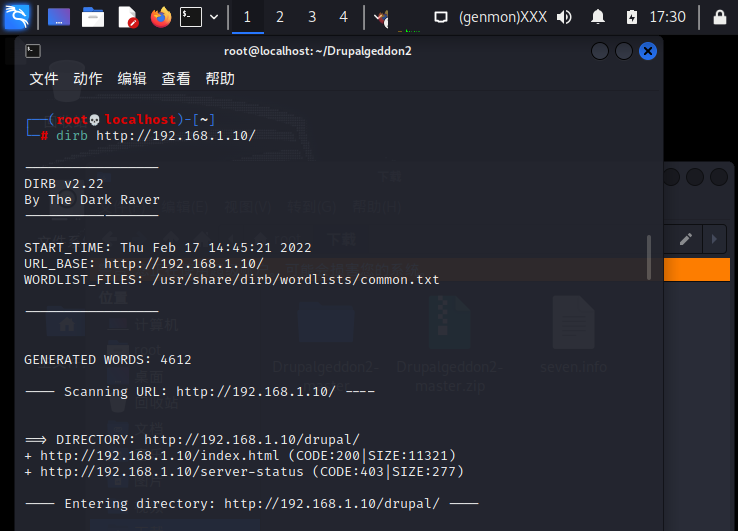
Task: Open the 编辑 menu in terminal
Action: coord(132,79)
